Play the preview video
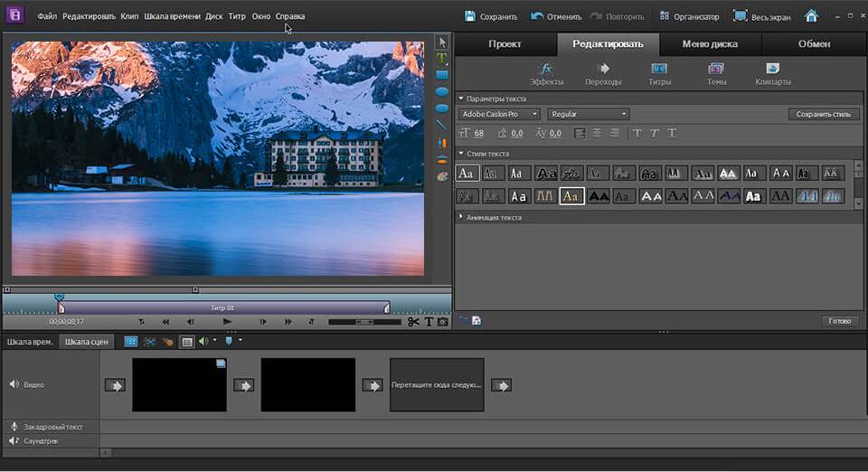Viewport: 868px width, 472px height. click(x=227, y=322)
